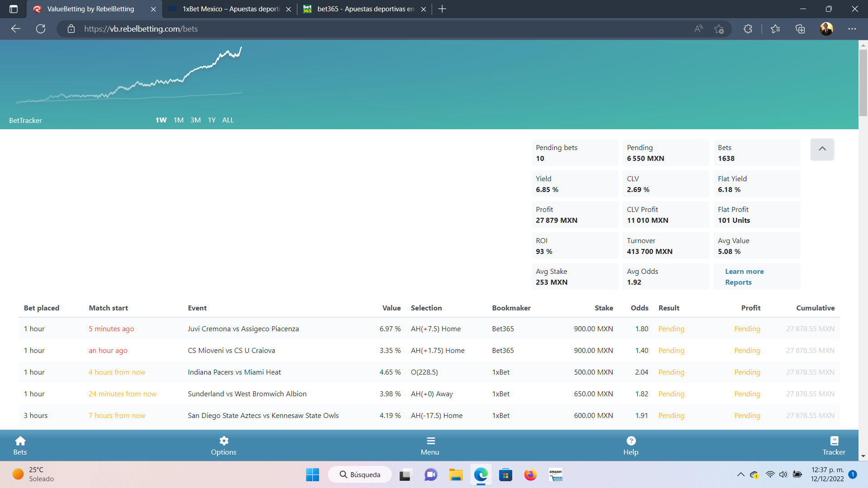
Task: Show hidden system tray icons
Action: (x=741, y=474)
